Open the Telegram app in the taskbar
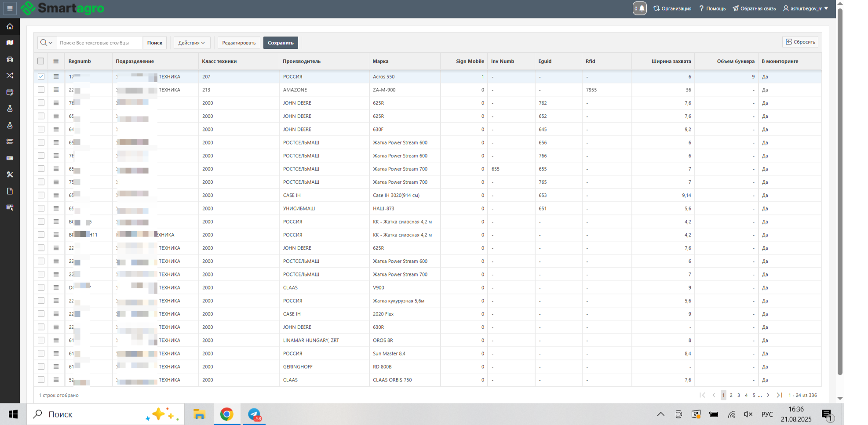 tap(254, 414)
